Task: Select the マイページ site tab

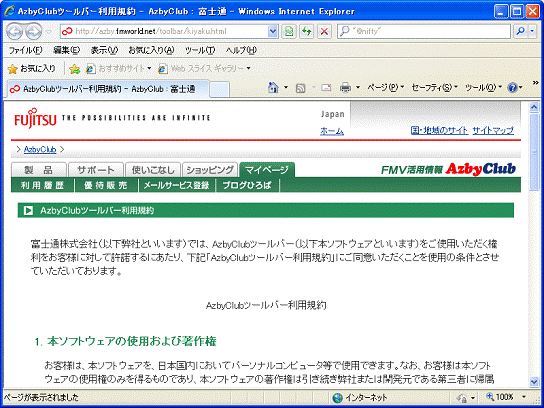Action: 267,170
